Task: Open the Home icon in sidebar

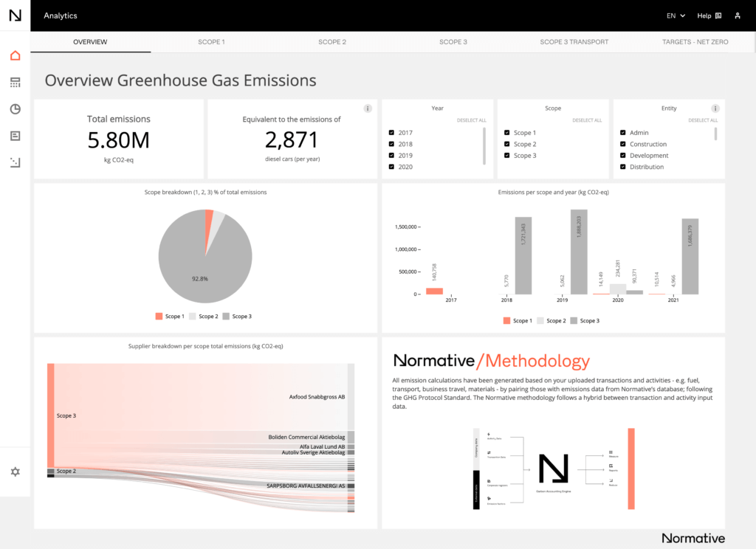Action: (x=15, y=56)
